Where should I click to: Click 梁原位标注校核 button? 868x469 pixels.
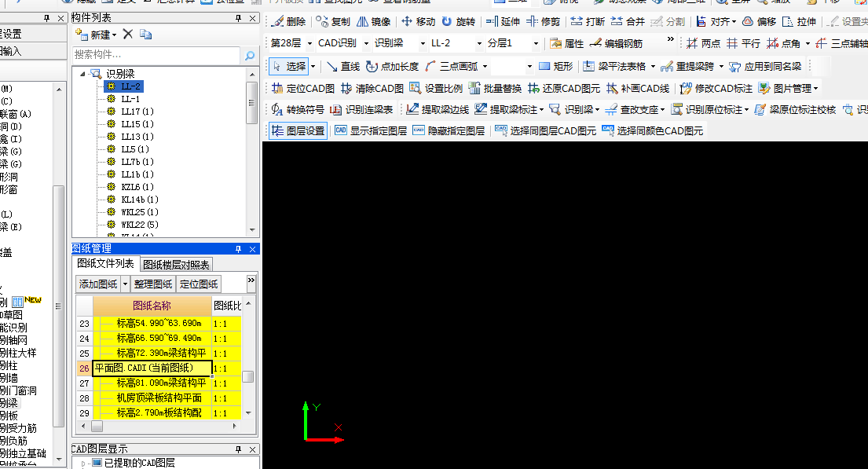[x=796, y=110]
